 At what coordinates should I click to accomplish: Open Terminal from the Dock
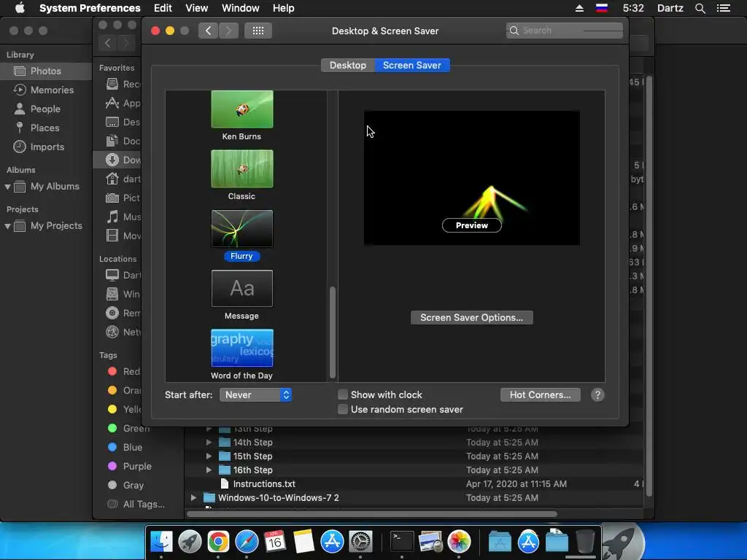pos(402,542)
